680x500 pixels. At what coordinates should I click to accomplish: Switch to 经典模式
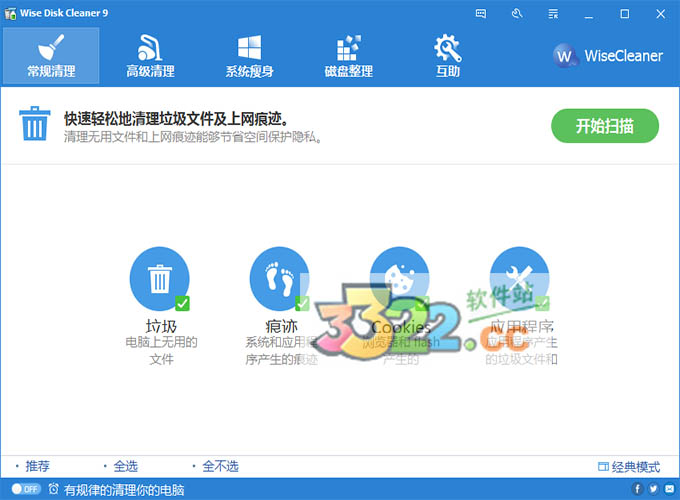(x=629, y=467)
